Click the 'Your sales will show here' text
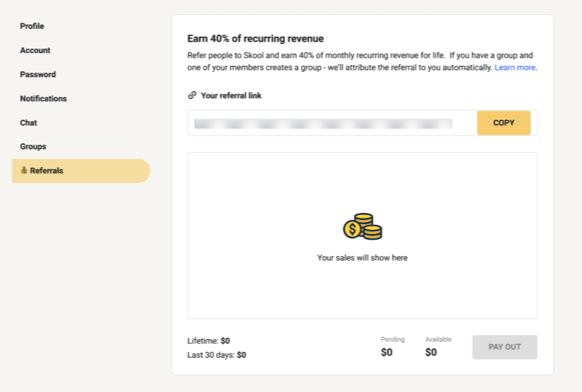 click(362, 258)
